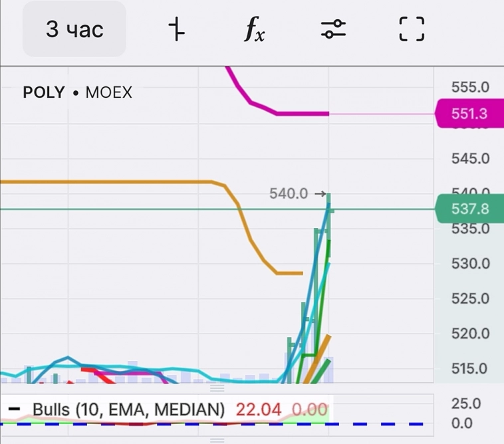Image resolution: width=504 pixels, height=444 pixels.
Task: Select the orange indicator line
Action: click(x=133, y=181)
